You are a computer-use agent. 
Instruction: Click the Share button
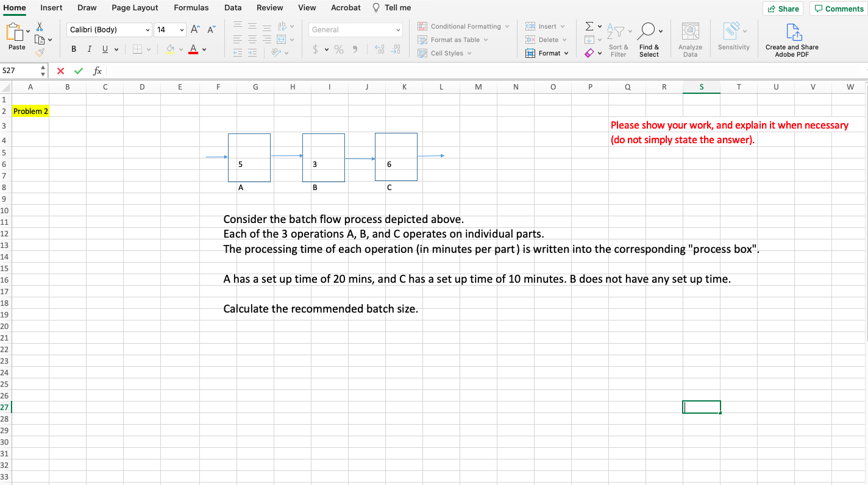pyautogui.click(x=783, y=9)
